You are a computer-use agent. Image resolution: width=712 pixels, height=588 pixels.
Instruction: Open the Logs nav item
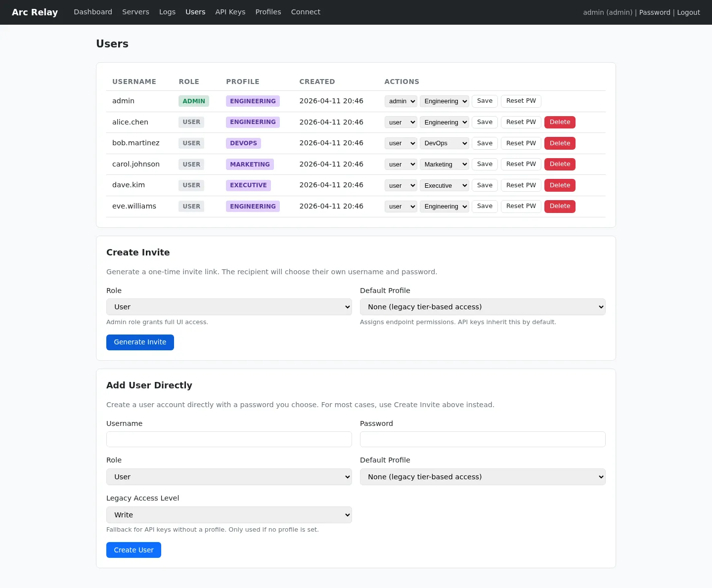point(167,12)
